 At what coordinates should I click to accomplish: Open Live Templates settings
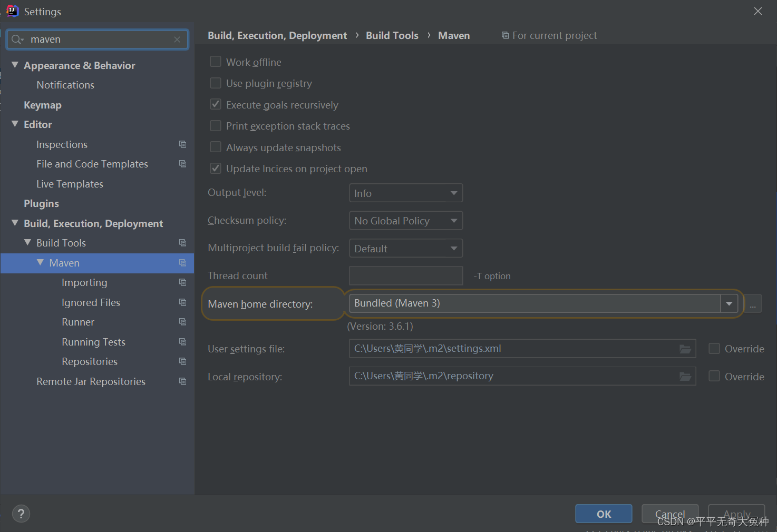pyautogui.click(x=70, y=184)
